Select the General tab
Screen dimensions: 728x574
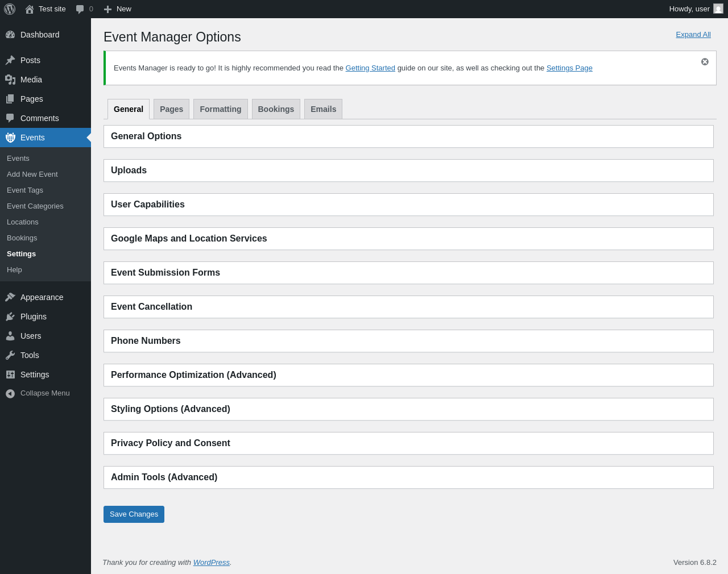pyautogui.click(x=129, y=109)
